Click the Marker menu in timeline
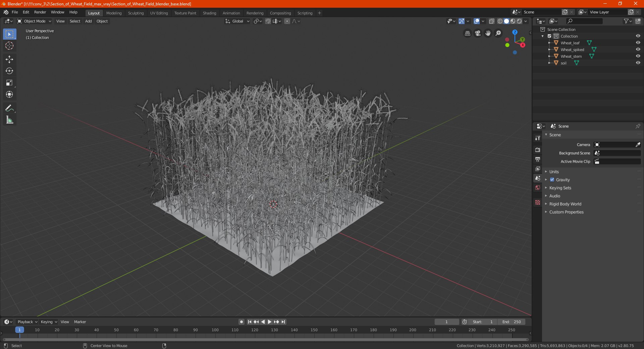 pyautogui.click(x=80, y=322)
